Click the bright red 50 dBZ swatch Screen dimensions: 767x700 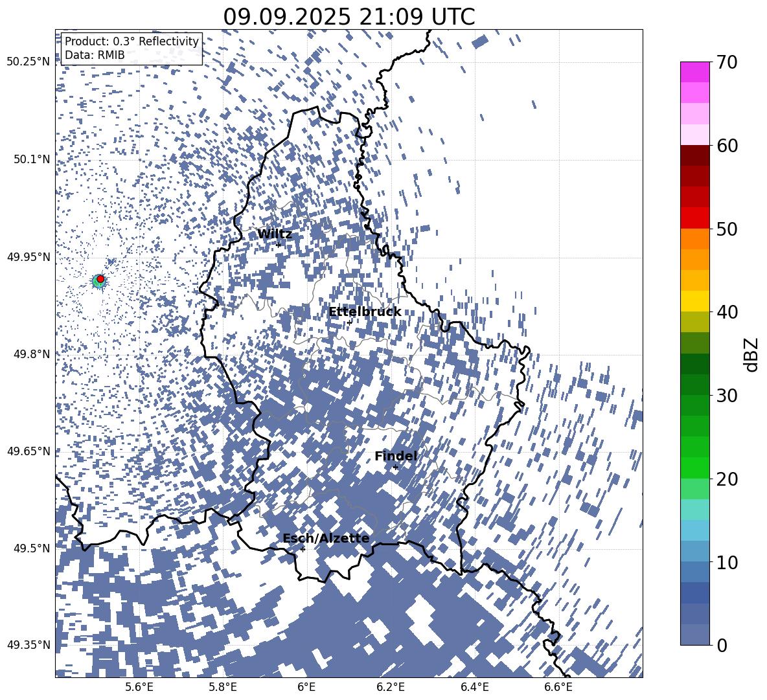tap(694, 218)
